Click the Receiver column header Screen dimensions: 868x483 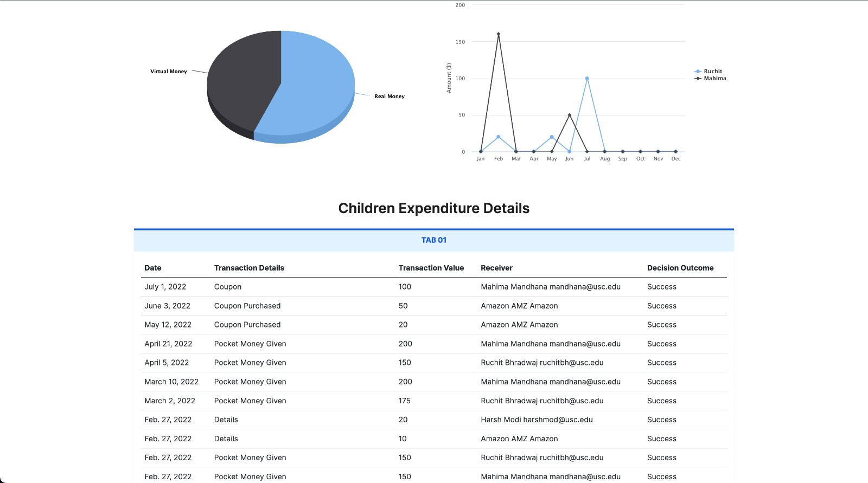[x=496, y=268]
